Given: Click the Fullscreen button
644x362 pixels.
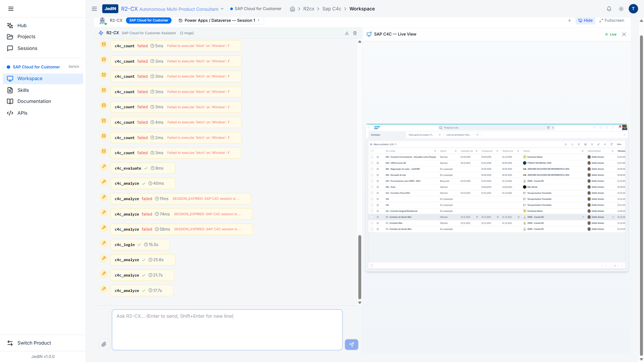Looking at the screenshot, I should coord(611,20).
